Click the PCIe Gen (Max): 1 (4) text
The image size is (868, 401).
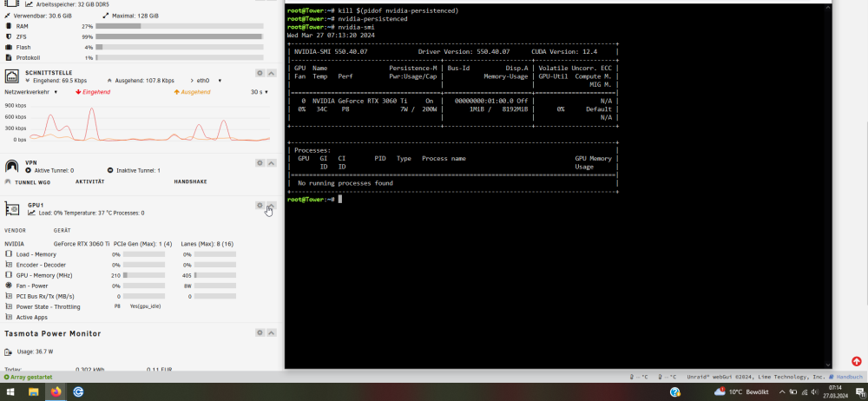pos(142,244)
